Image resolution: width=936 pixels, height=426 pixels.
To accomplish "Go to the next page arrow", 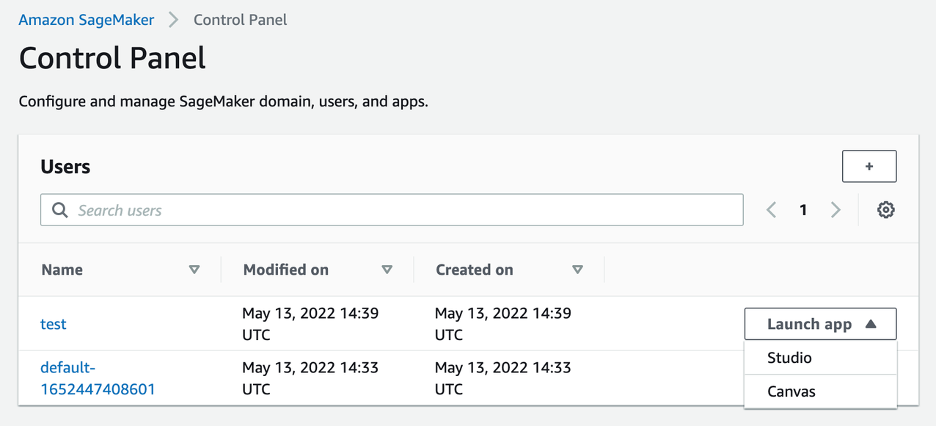I will pyautogui.click(x=835, y=210).
